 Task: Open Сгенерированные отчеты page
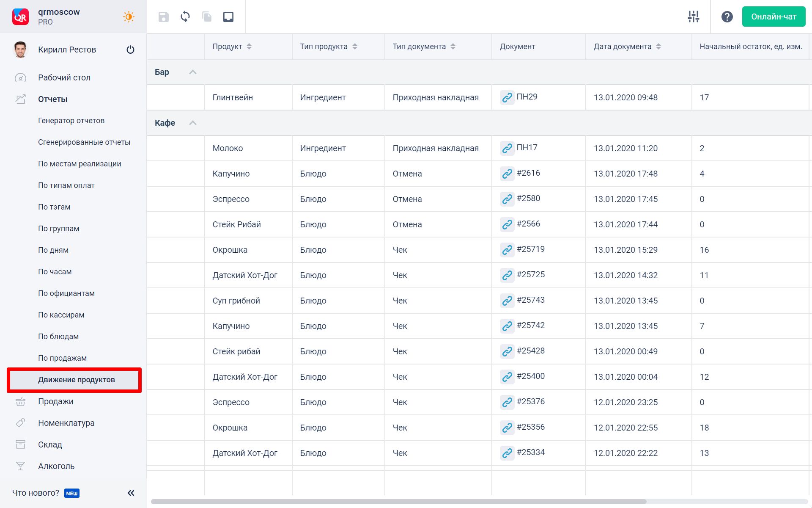(x=84, y=142)
